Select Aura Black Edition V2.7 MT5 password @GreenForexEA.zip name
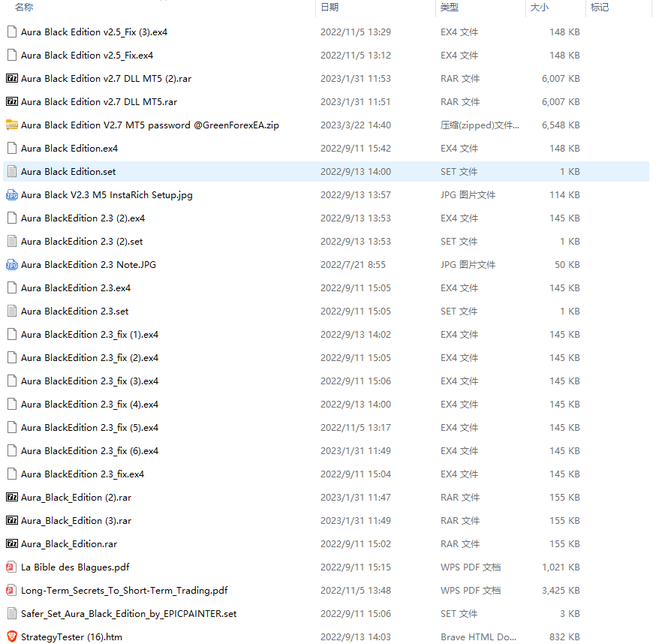Screen dimensions: 668x644 pyautogui.click(x=150, y=125)
